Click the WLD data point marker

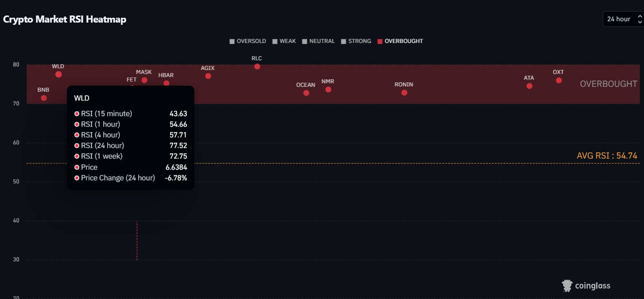pyautogui.click(x=58, y=74)
